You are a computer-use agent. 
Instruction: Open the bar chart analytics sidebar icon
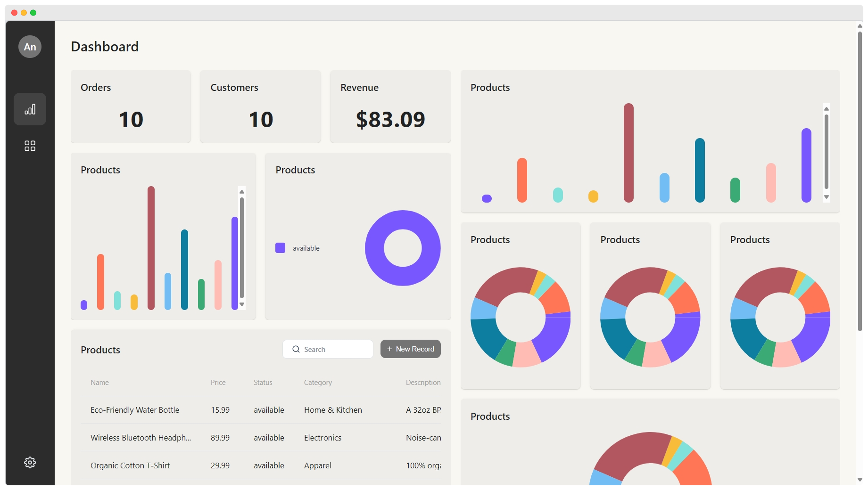(30, 109)
